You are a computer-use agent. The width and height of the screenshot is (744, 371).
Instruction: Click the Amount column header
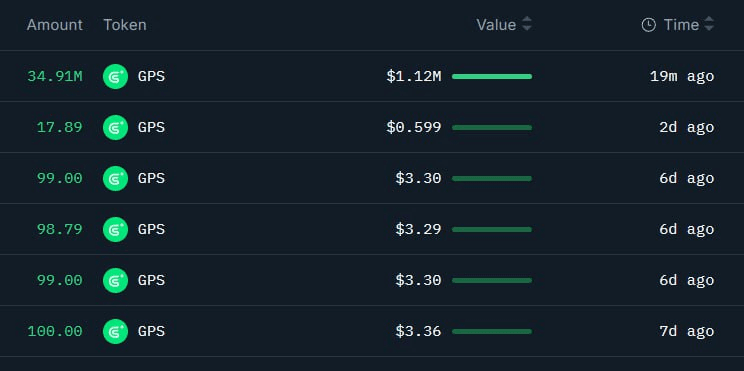(55, 25)
